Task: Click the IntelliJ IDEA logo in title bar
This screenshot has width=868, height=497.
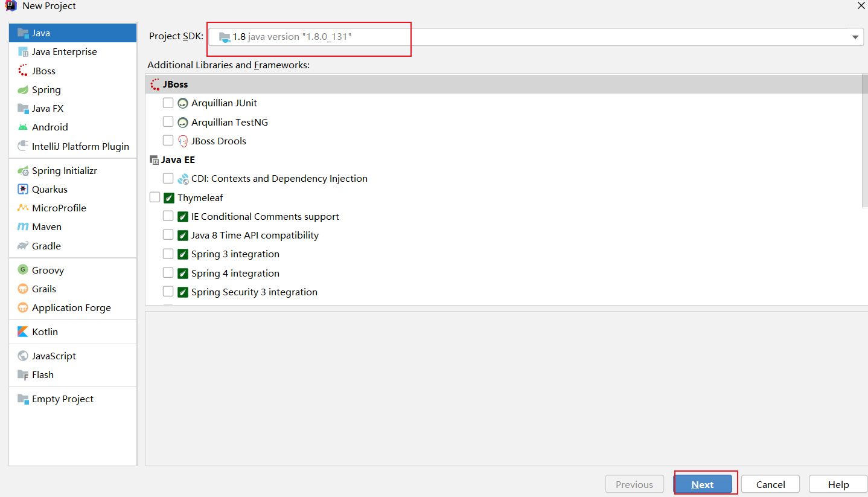Action: [11, 5]
